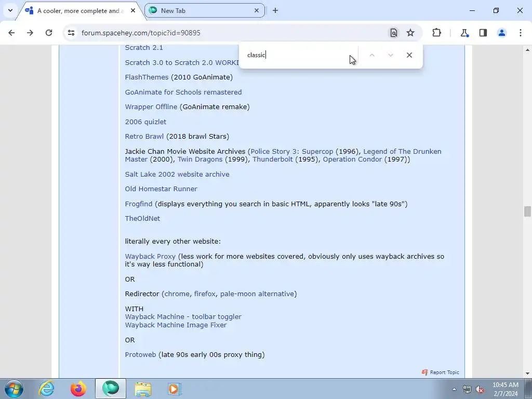This screenshot has height=399, width=532.
Task: Open the Old Homestar Runner link
Action: (161, 189)
